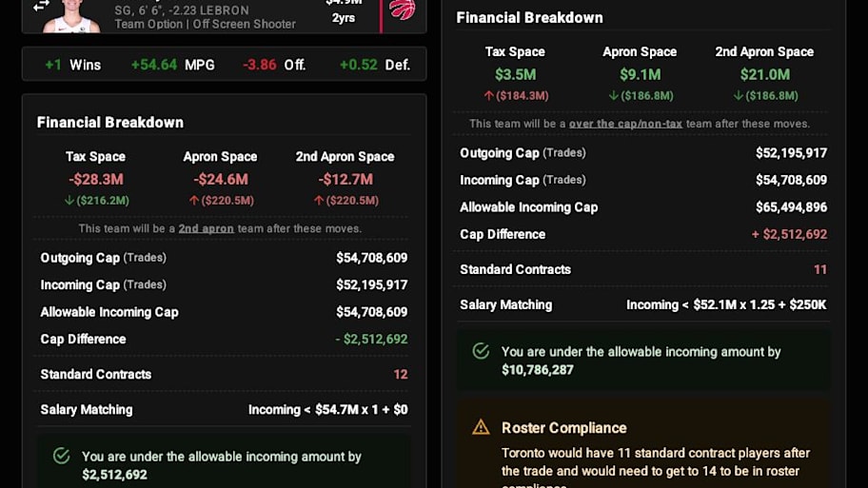Click the Roster Compliance heading text
Screen dimensions: 868x488
564,428
